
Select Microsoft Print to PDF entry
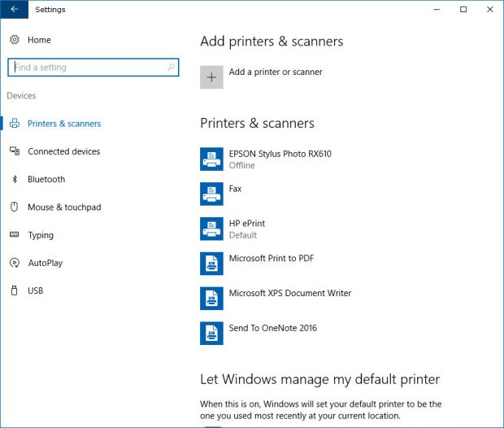272,258
